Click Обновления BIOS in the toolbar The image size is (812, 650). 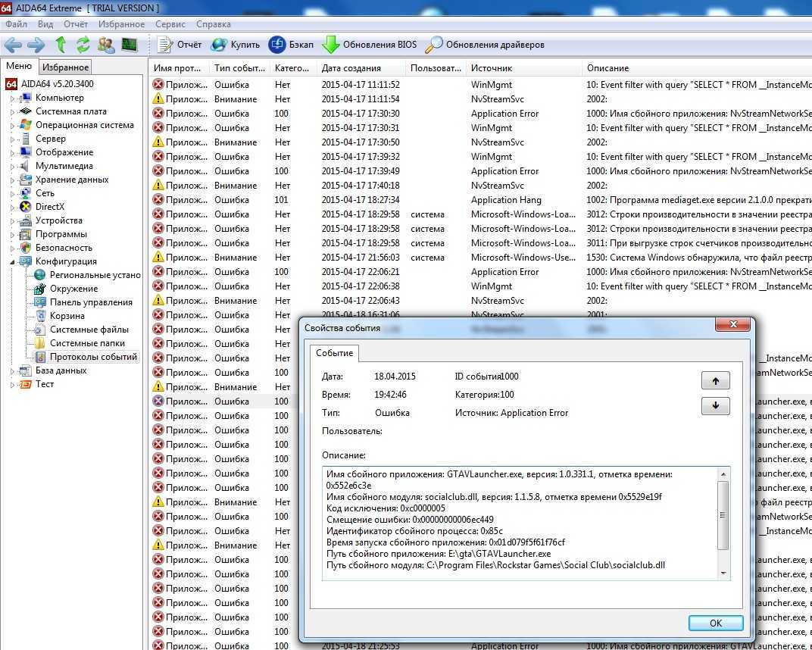pos(369,45)
